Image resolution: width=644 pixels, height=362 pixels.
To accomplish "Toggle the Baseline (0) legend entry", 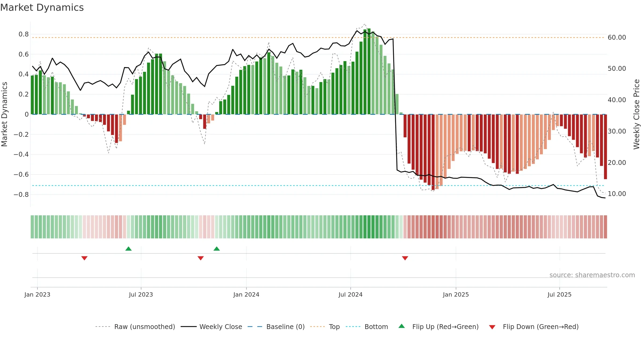I will (276, 327).
